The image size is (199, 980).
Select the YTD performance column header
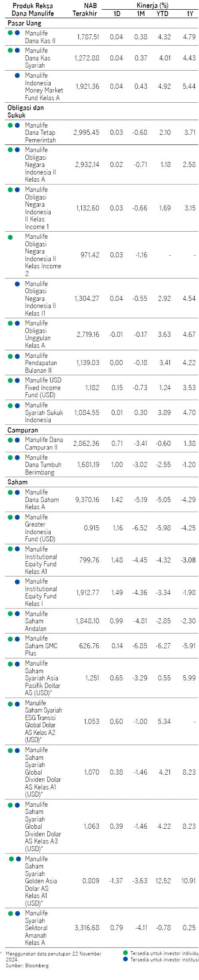point(162,14)
